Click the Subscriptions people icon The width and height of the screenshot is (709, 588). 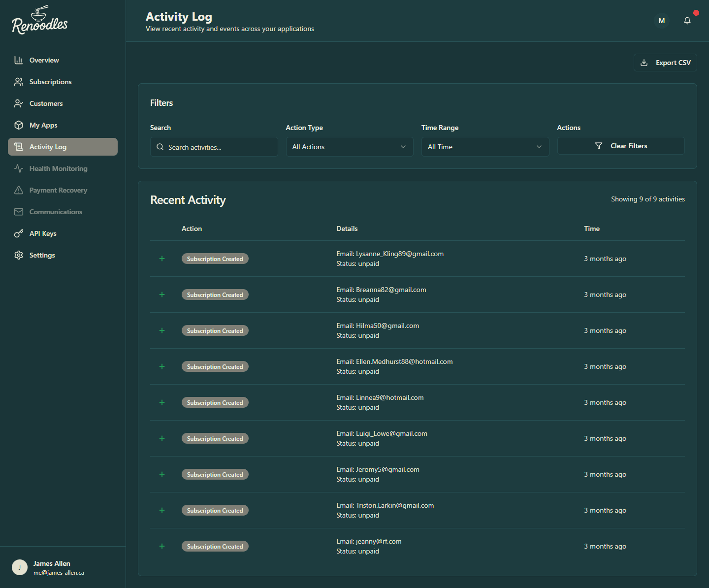(x=19, y=81)
